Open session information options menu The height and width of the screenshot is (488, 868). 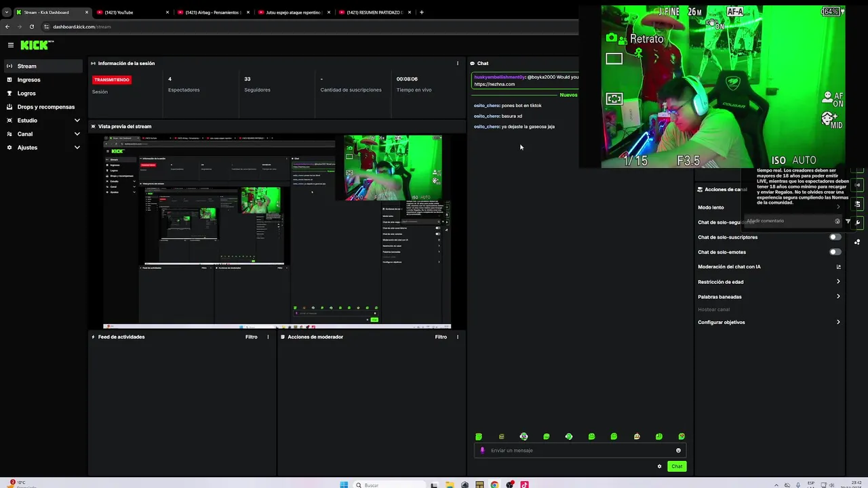pos(457,63)
